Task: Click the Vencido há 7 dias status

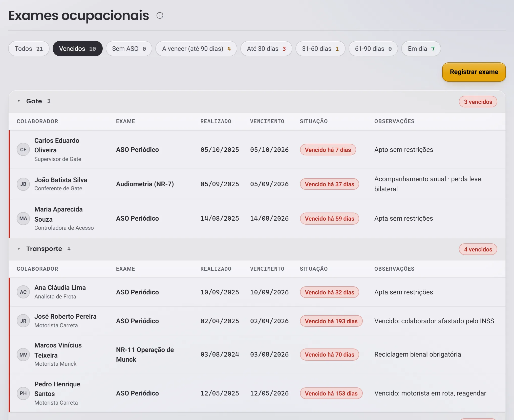Action: pos(328,150)
